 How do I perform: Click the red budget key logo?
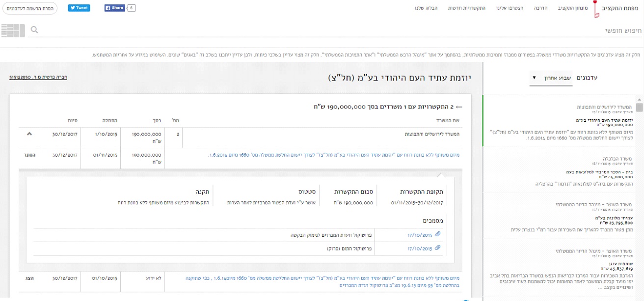coord(596,10)
